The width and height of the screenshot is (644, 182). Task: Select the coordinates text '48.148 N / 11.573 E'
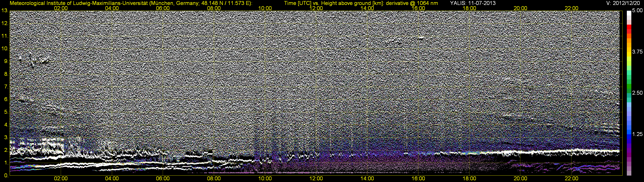[x=225, y=3]
